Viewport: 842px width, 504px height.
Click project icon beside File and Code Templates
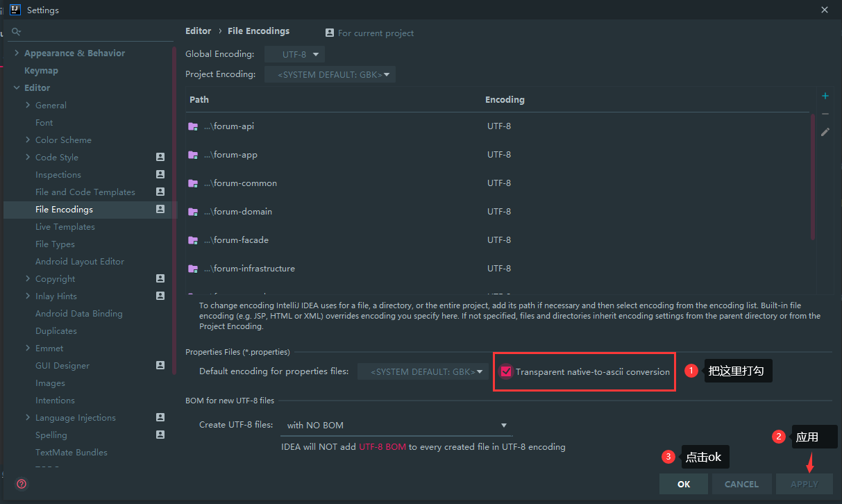(x=160, y=192)
